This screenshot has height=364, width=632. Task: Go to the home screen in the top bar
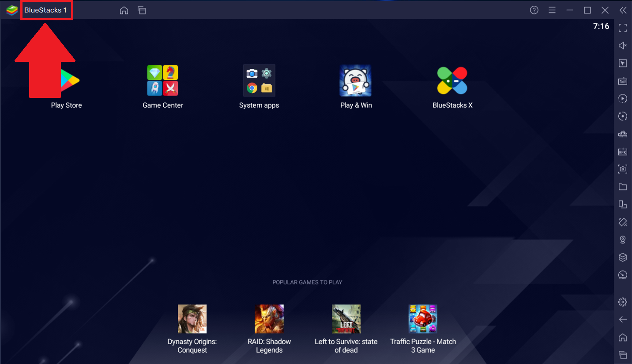(124, 10)
